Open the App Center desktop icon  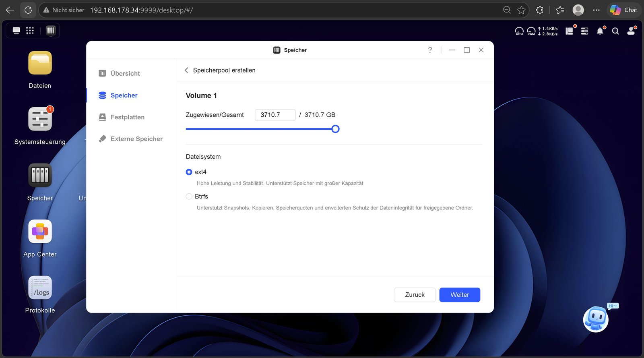40,232
